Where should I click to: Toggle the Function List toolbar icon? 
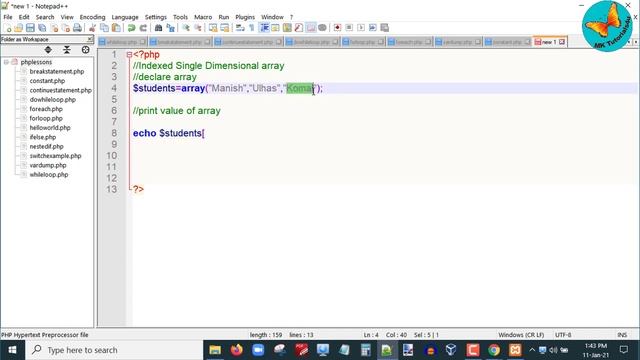click(x=299, y=28)
